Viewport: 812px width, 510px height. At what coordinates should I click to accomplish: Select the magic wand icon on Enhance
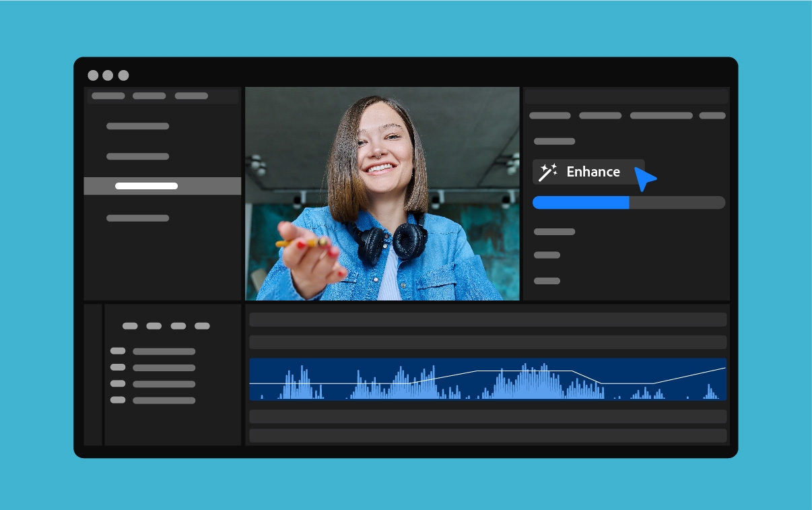click(x=548, y=172)
